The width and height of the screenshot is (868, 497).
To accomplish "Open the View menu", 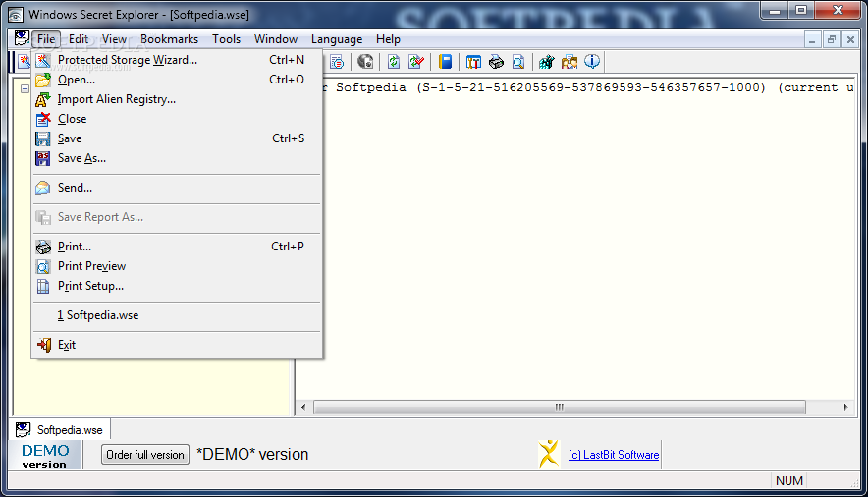I will coord(114,39).
